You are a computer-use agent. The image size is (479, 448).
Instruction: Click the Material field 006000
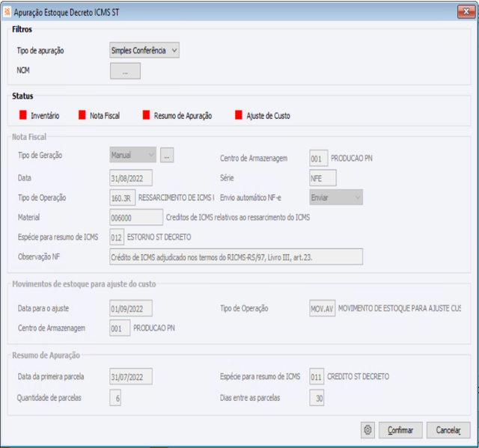point(136,218)
